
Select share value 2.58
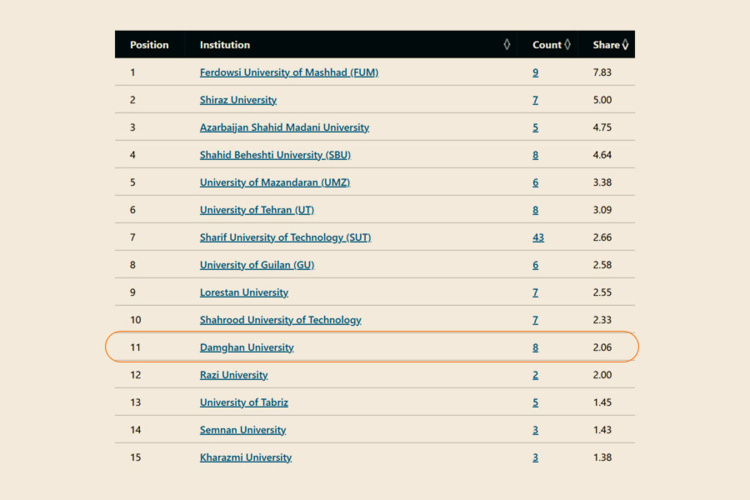tap(602, 265)
